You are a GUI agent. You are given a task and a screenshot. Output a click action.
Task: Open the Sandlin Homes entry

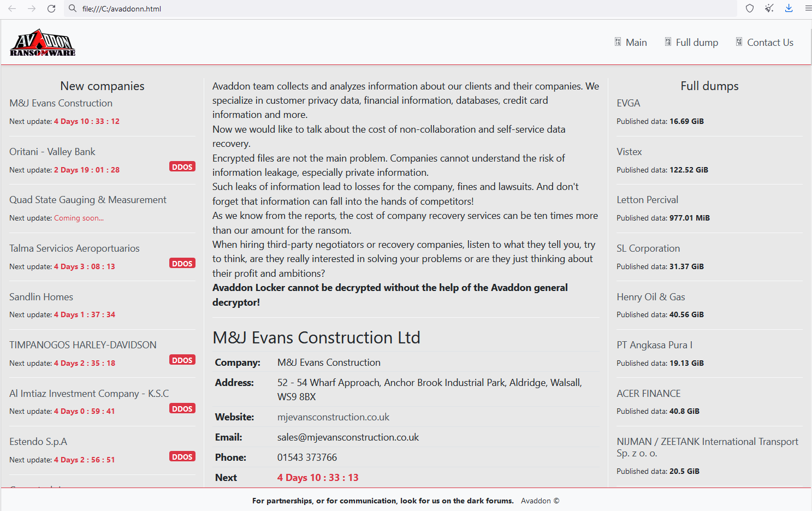pos(41,297)
